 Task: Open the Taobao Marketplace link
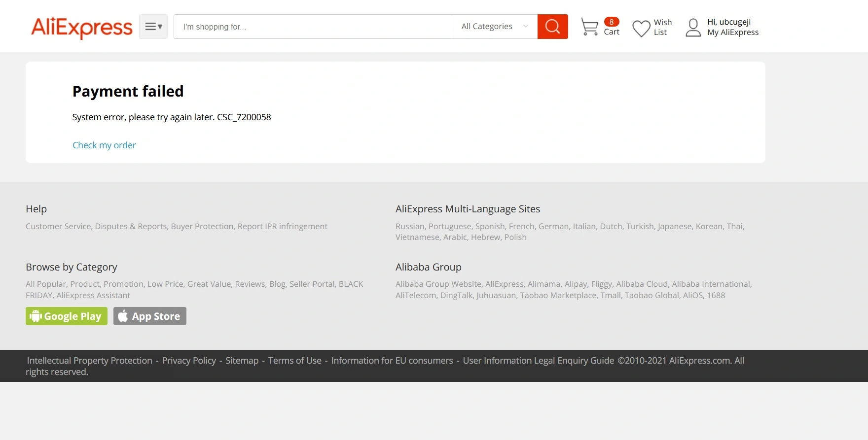pos(558,295)
